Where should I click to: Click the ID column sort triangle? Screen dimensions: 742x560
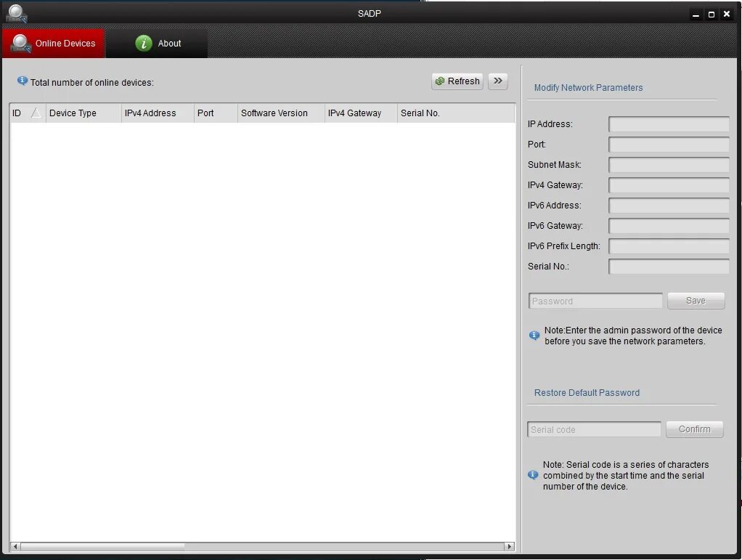point(35,113)
